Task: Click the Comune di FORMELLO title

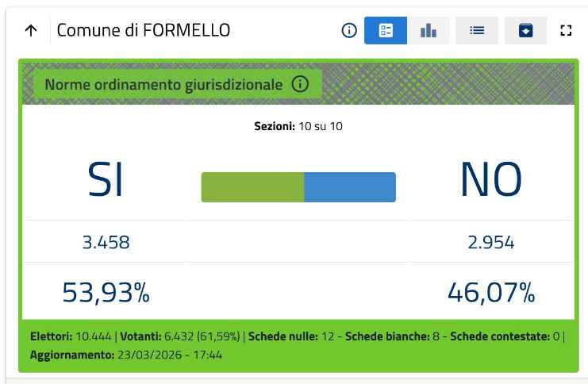Action: click(x=144, y=31)
